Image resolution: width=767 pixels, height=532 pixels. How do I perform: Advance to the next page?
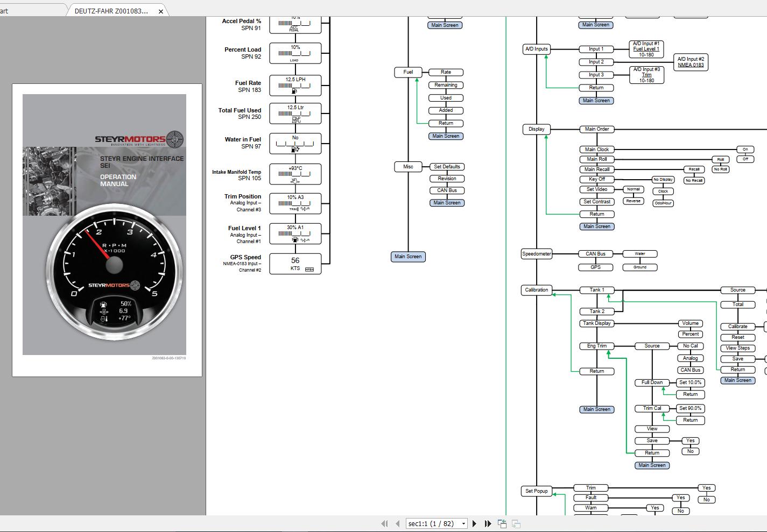pos(474,523)
